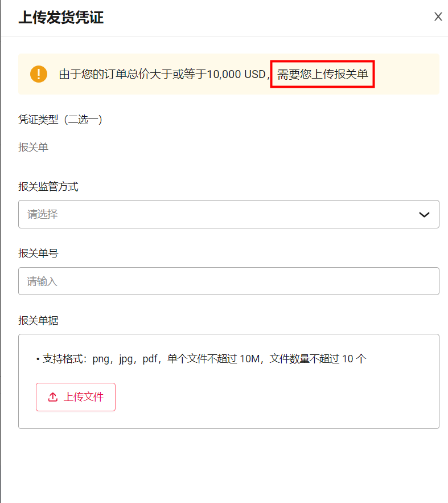Open the customs supervision method combo box

(x=228, y=214)
